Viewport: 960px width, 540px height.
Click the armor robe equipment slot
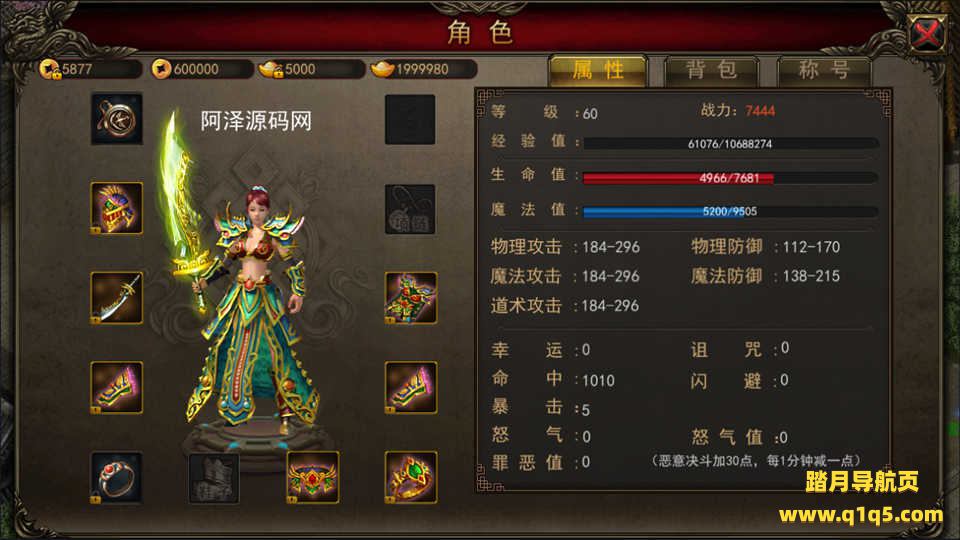pyautogui.click(x=410, y=298)
